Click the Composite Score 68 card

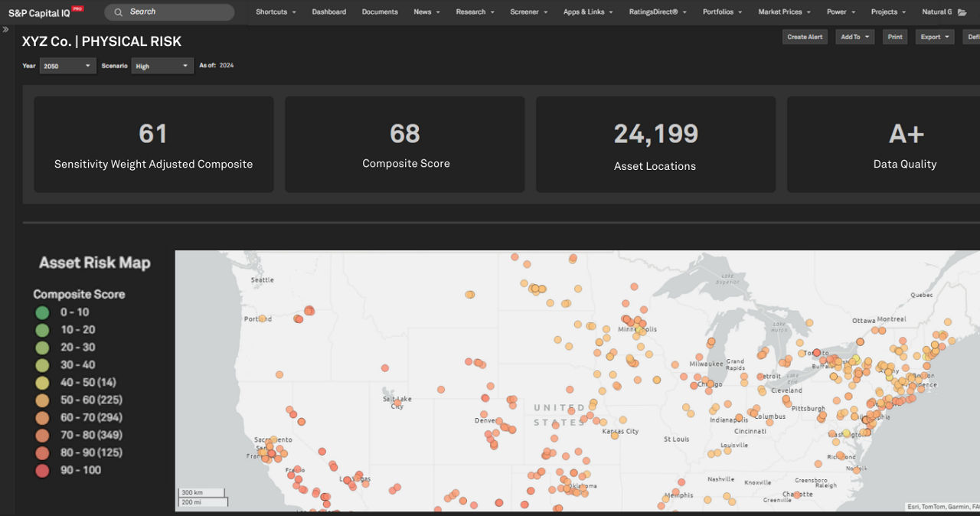point(405,144)
